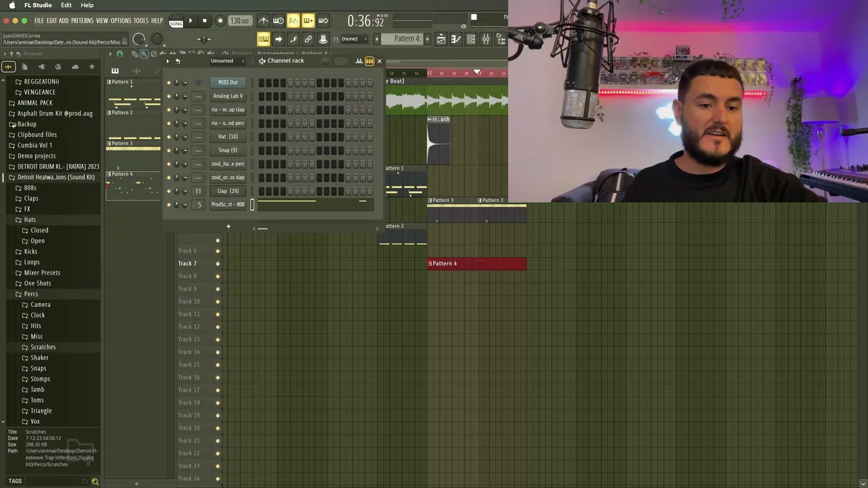Select the Clap (29) channel button
Screen dimensions: 868x488
(228, 191)
